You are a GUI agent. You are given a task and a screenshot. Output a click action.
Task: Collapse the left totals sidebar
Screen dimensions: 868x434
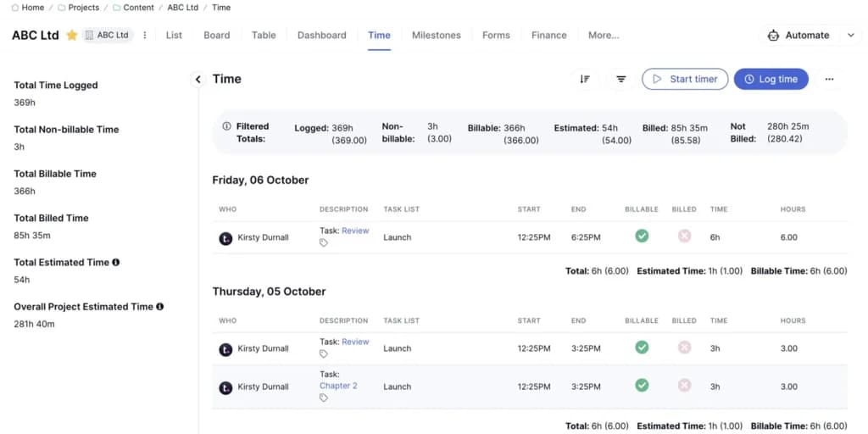pyautogui.click(x=198, y=79)
